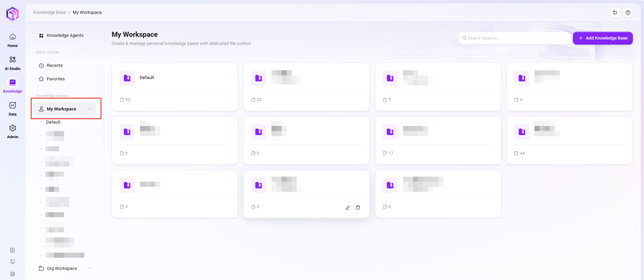The image size is (644, 280).
Task: Open the Home section in sidebar
Action: tap(12, 40)
